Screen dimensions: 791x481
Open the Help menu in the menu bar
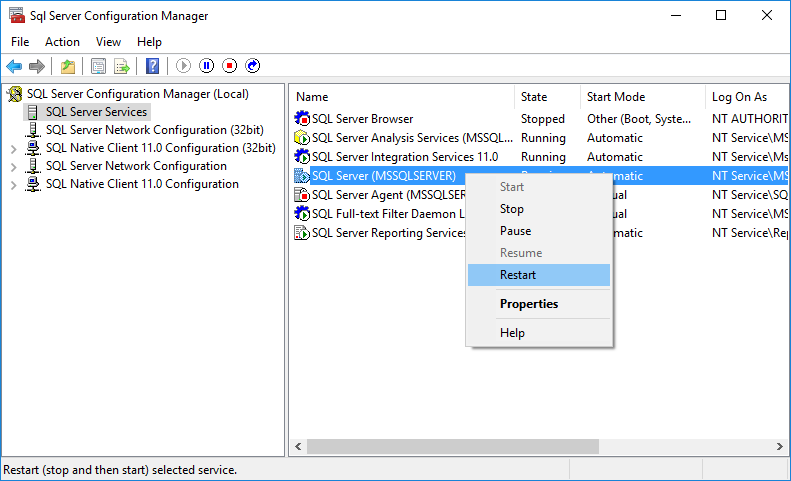(149, 42)
